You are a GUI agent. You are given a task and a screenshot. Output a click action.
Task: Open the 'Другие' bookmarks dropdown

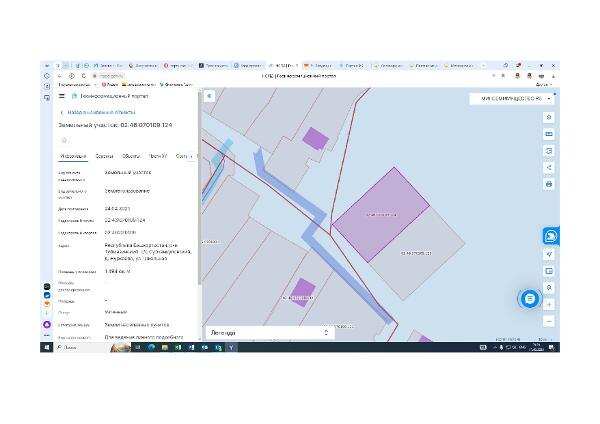pos(544,85)
